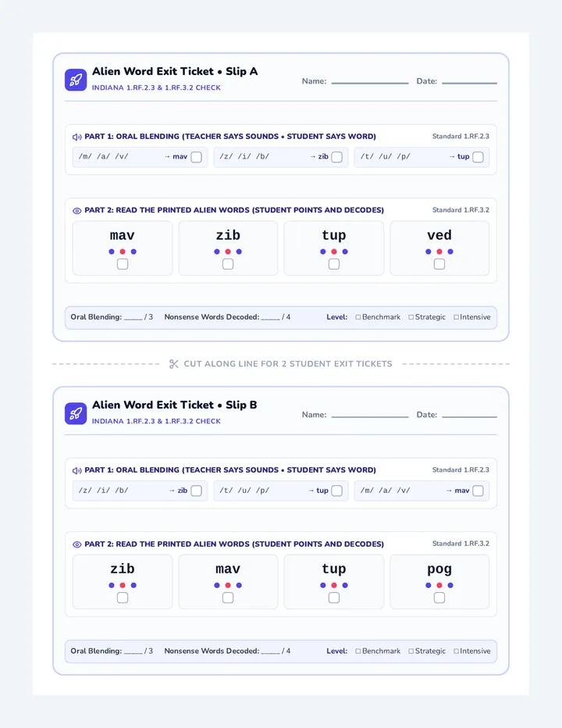The width and height of the screenshot is (562, 728).
Task: Click the Oral Blending score blank on Slip A
Action: [x=133, y=318]
